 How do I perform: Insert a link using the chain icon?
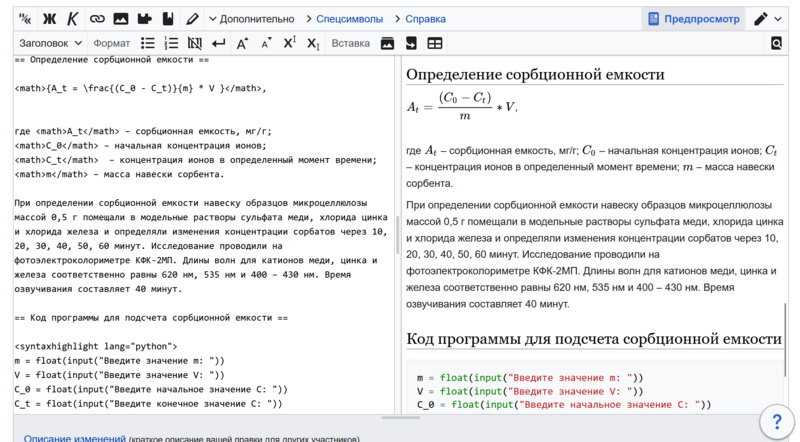96,18
